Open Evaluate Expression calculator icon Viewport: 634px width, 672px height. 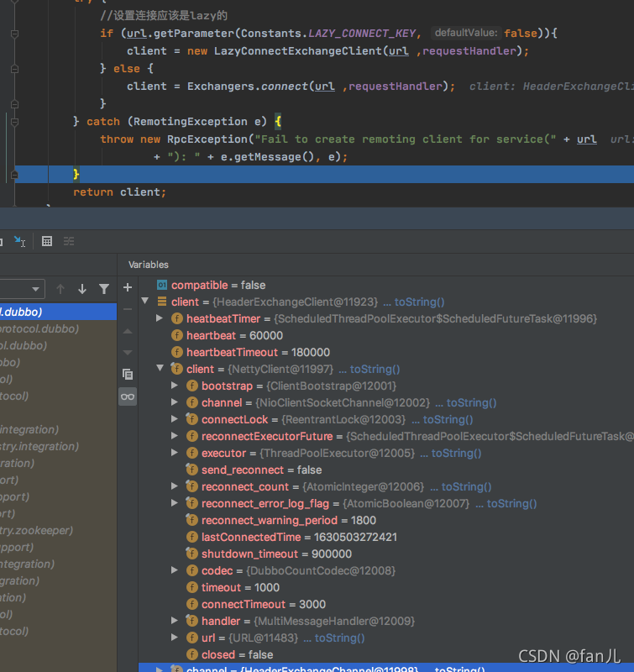click(47, 241)
